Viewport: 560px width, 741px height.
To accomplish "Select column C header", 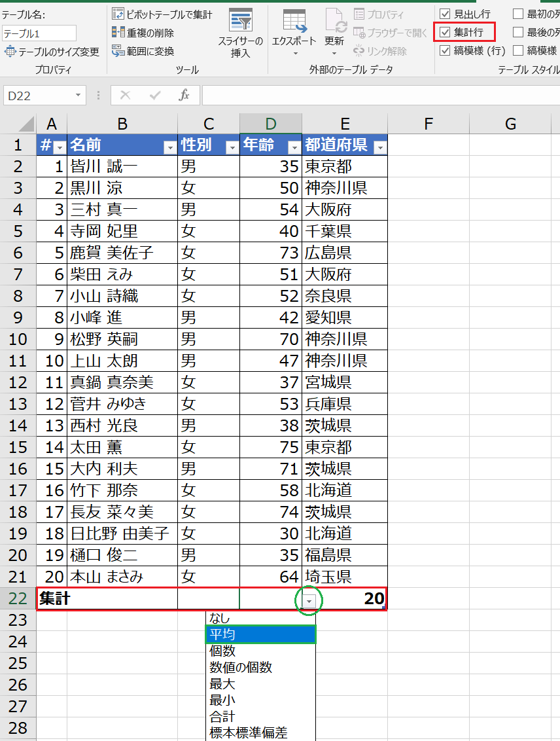I will [209, 124].
